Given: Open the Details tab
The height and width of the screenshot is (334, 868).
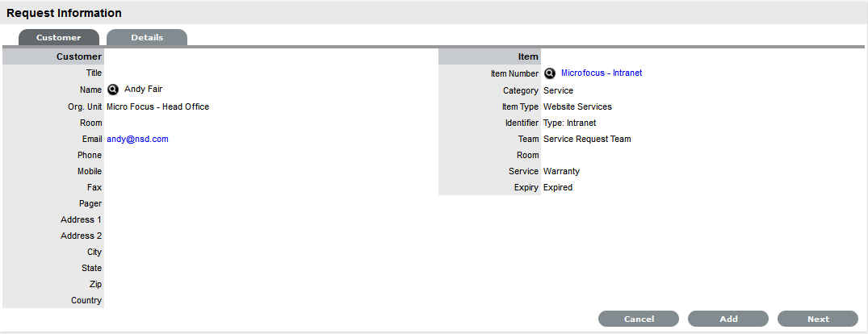Looking at the screenshot, I should point(147,38).
